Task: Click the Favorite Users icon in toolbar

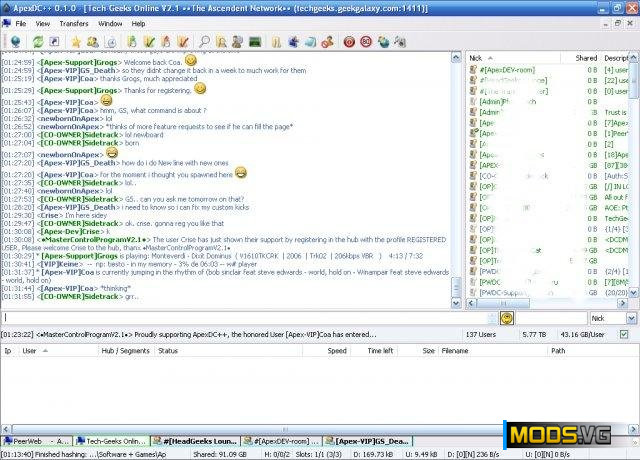Action: [93, 42]
